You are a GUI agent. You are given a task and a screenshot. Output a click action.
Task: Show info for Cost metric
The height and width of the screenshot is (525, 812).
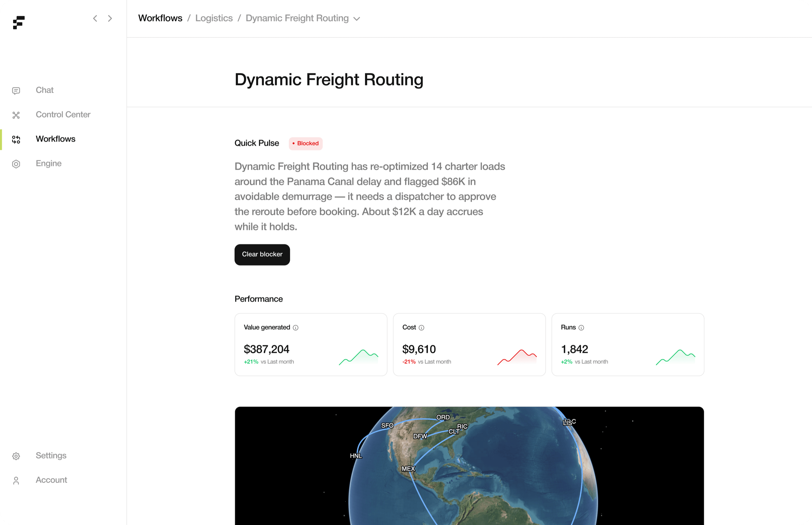click(421, 328)
